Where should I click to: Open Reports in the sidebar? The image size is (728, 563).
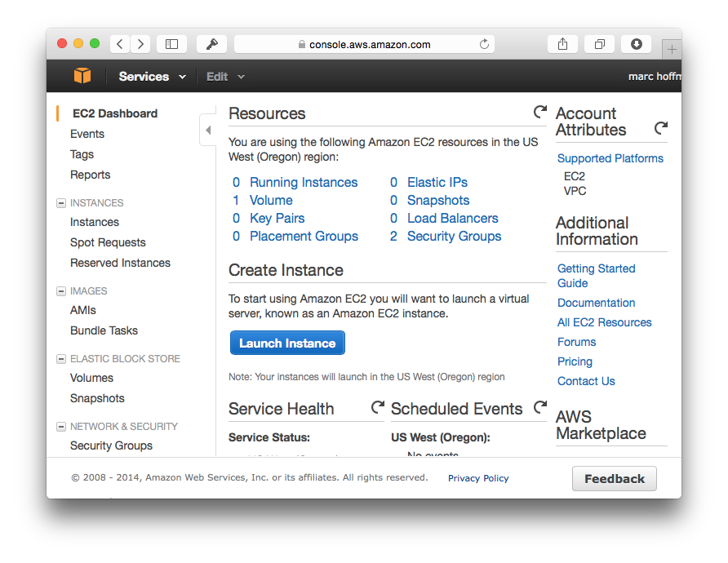pyautogui.click(x=90, y=175)
